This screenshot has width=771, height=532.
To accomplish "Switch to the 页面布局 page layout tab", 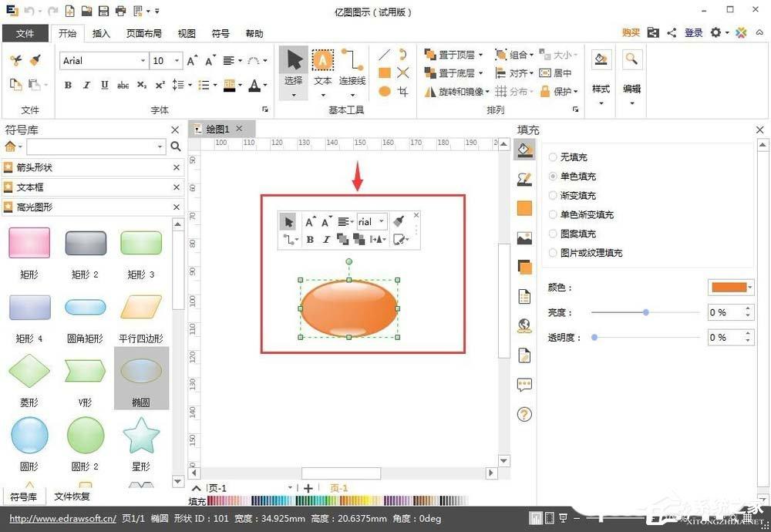I will tap(143, 33).
